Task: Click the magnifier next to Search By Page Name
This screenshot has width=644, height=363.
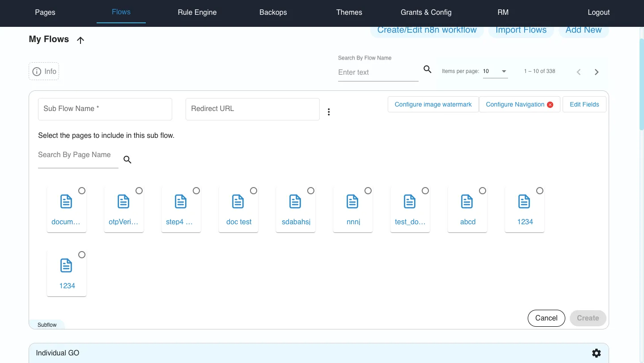Action: click(x=127, y=160)
